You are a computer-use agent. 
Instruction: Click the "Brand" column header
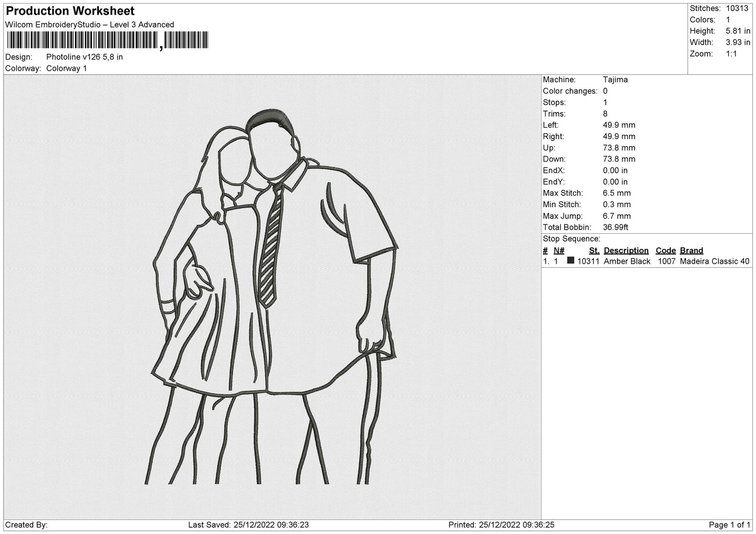tap(692, 251)
